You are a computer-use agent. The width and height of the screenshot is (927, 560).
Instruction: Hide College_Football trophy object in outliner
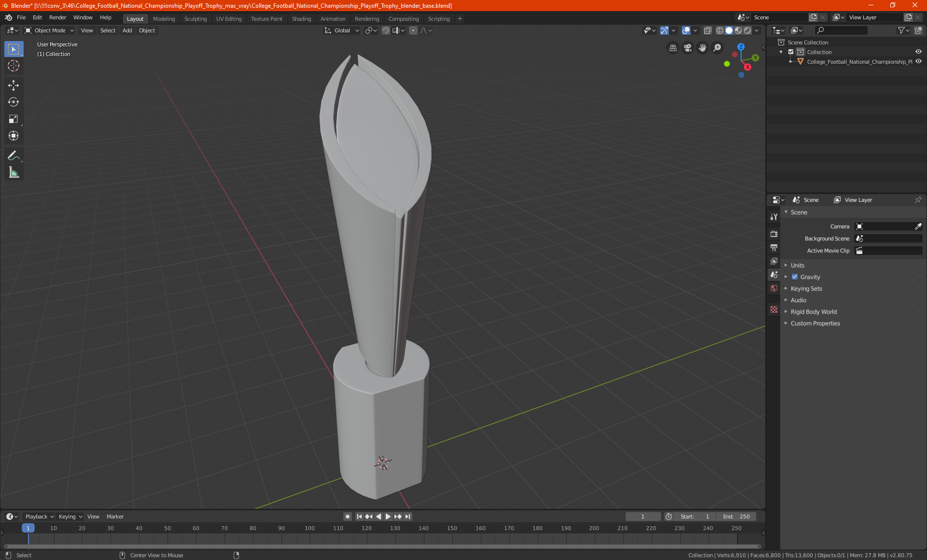tap(918, 62)
